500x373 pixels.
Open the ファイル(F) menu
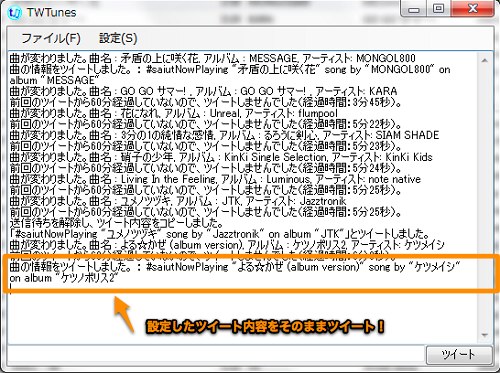pyautogui.click(x=51, y=38)
